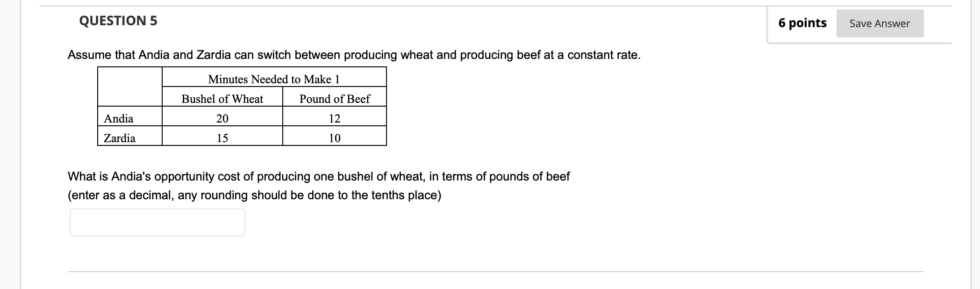
Task: Click the value 10 in Zardia's row
Action: (x=335, y=138)
